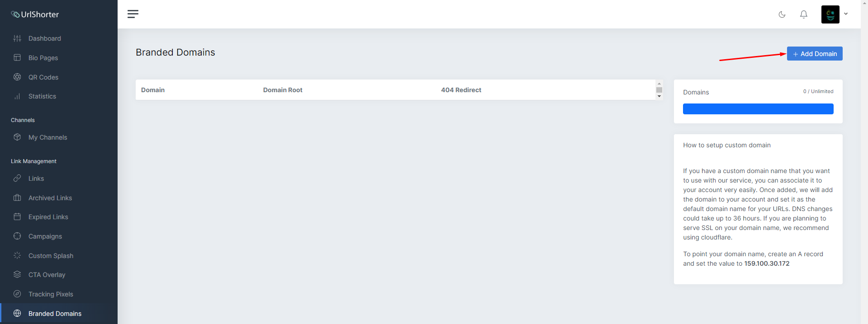Click the 'How to setup custom domain' heading
Viewport: 868px width, 324px height.
(727, 145)
